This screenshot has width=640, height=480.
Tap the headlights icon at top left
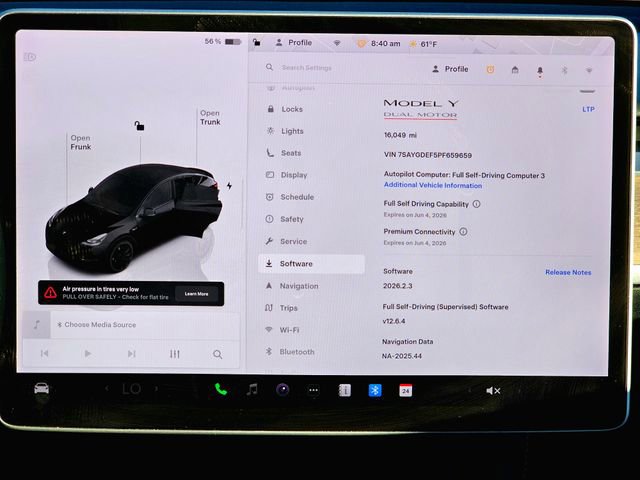30,57
